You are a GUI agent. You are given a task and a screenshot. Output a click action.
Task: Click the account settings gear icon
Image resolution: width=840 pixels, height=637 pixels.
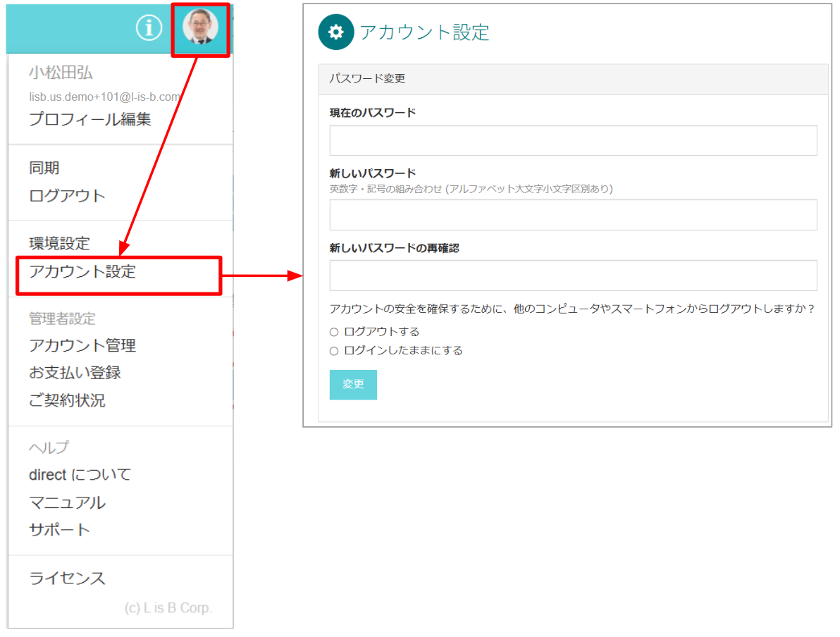(336, 32)
